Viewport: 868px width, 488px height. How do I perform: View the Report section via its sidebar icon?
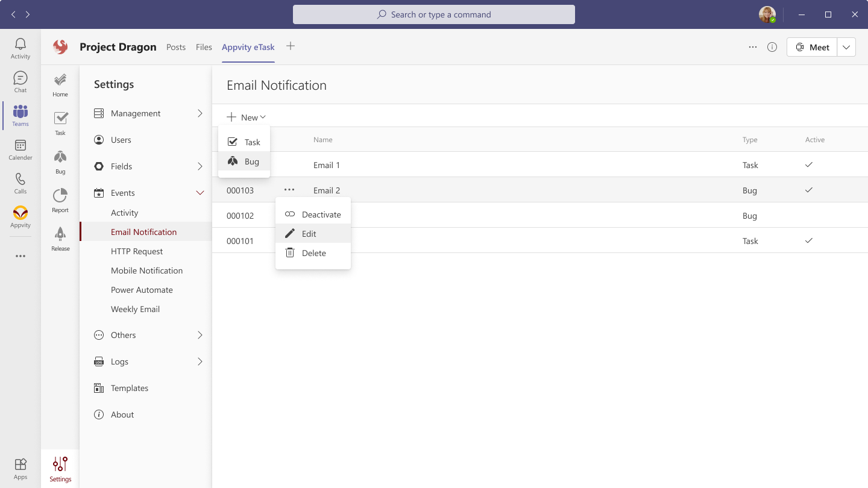(x=60, y=199)
